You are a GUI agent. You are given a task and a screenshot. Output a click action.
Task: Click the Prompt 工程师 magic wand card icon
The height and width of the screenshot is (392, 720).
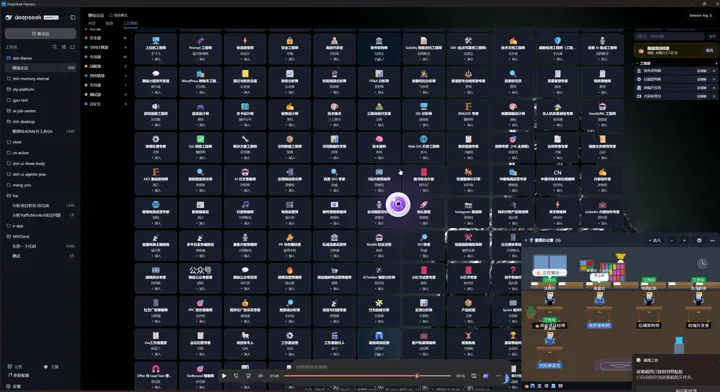tap(200, 41)
